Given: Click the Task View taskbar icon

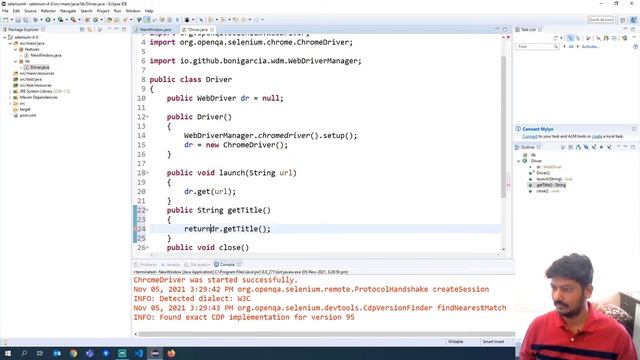Looking at the screenshot, I should (x=40, y=353).
